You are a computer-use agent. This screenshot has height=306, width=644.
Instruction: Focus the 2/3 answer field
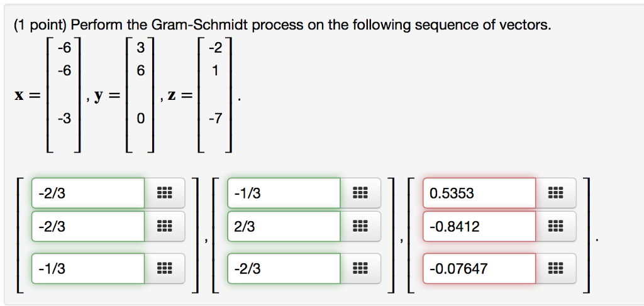click(284, 226)
